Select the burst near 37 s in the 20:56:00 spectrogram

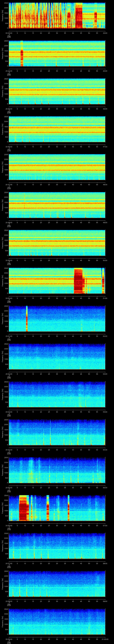pyautogui.click(x=68, y=508)
